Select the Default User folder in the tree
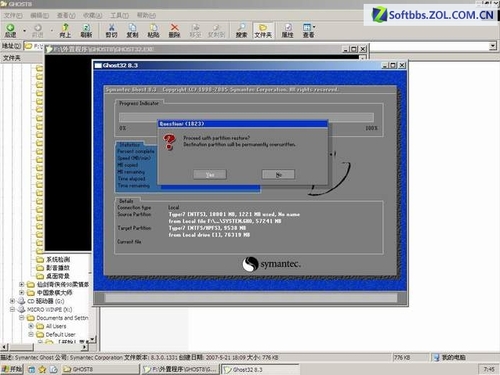The height and width of the screenshot is (375, 500). pyautogui.click(x=60, y=334)
